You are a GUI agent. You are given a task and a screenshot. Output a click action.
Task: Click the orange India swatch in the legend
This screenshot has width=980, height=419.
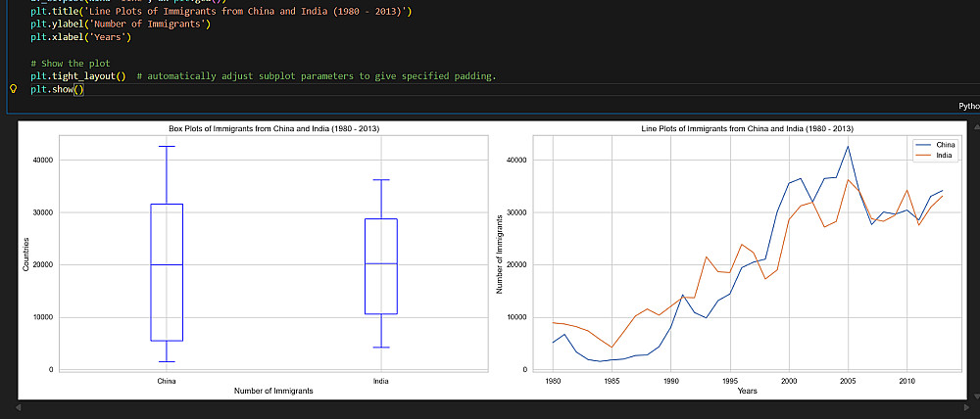click(x=920, y=156)
